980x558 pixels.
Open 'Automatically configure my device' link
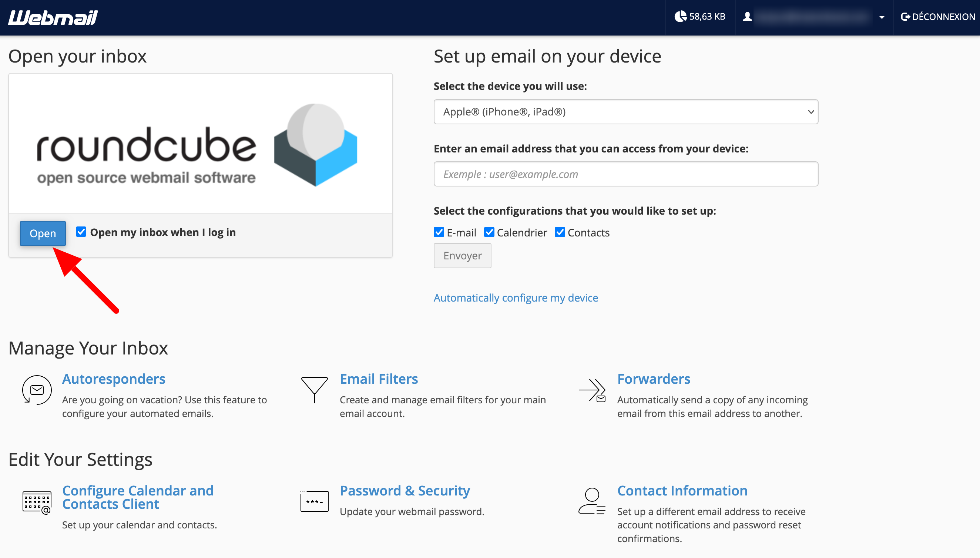point(516,298)
